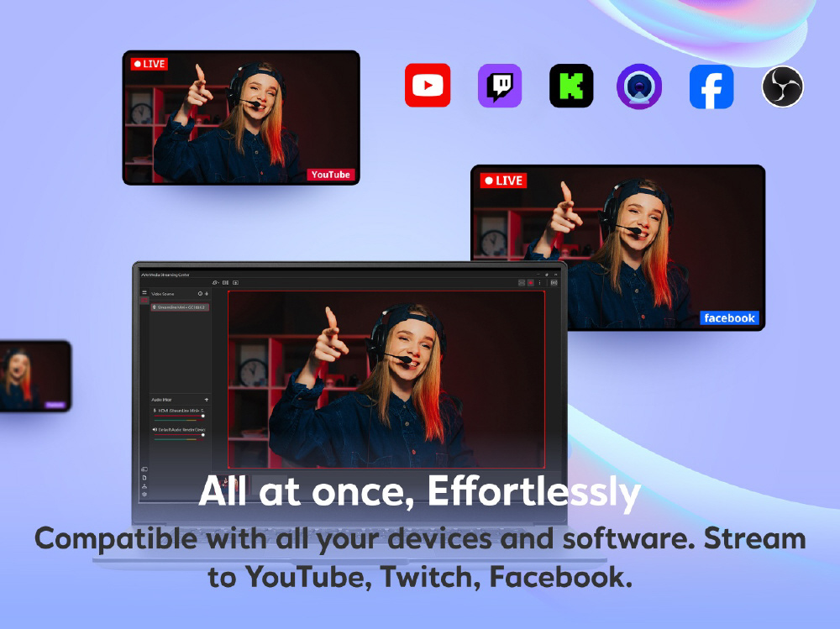Click the purple webcam app icon

point(639,86)
